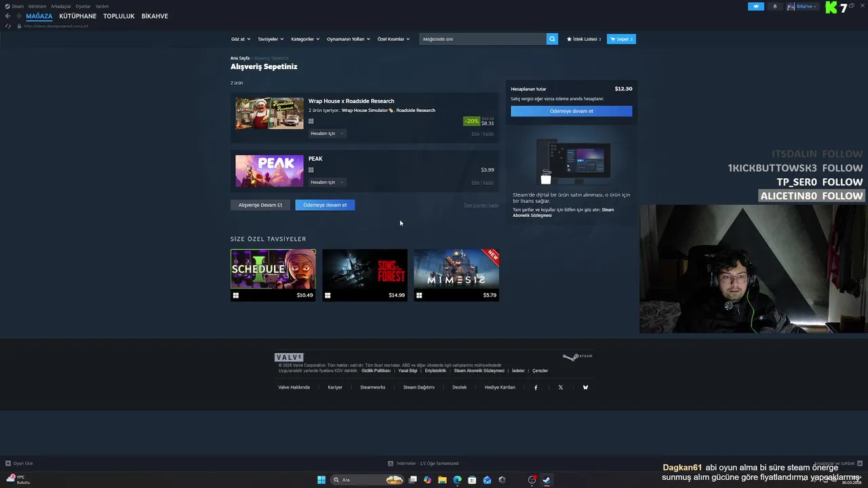Click the Windows taskbar search box
Image resolution: width=868 pixels, height=488 pixels.
(x=366, y=480)
